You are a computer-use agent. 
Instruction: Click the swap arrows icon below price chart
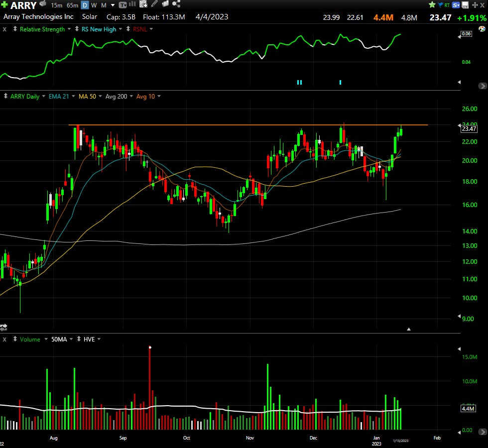(3, 327)
